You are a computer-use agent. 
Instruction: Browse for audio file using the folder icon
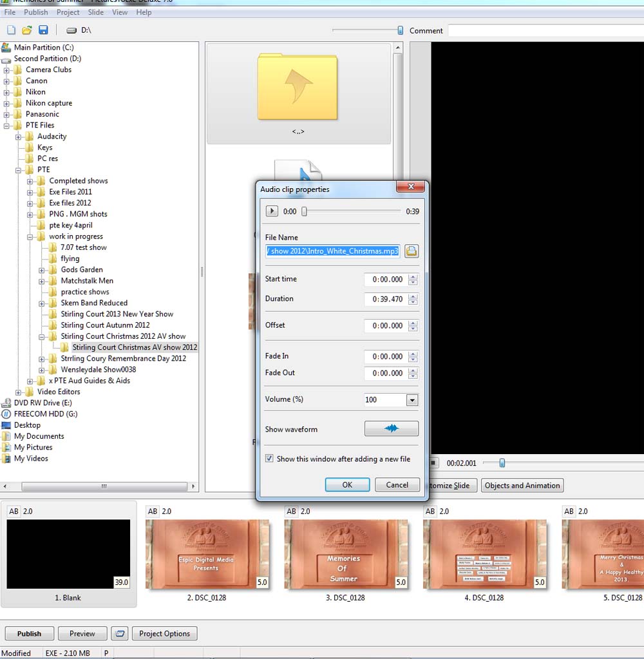pos(411,251)
